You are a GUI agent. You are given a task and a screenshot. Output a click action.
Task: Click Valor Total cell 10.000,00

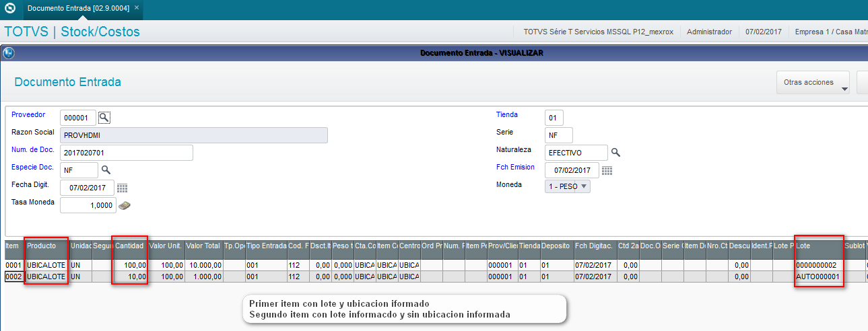click(203, 266)
